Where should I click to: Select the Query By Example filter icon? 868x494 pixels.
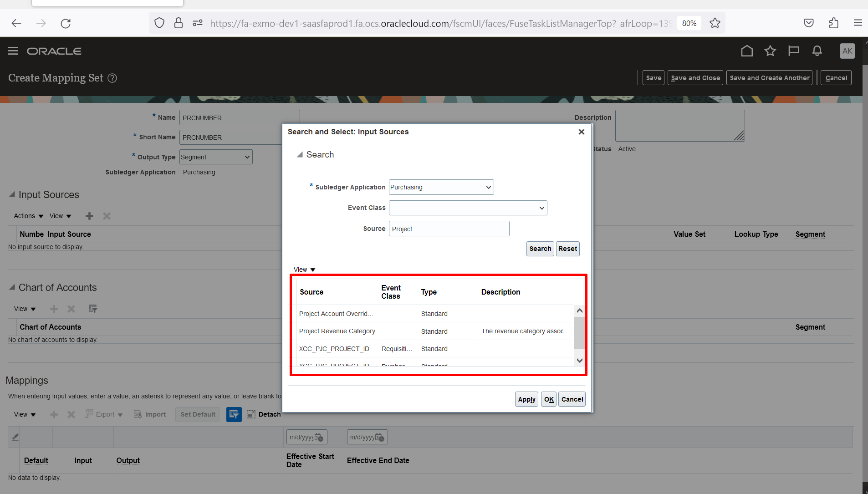click(234, 414)
